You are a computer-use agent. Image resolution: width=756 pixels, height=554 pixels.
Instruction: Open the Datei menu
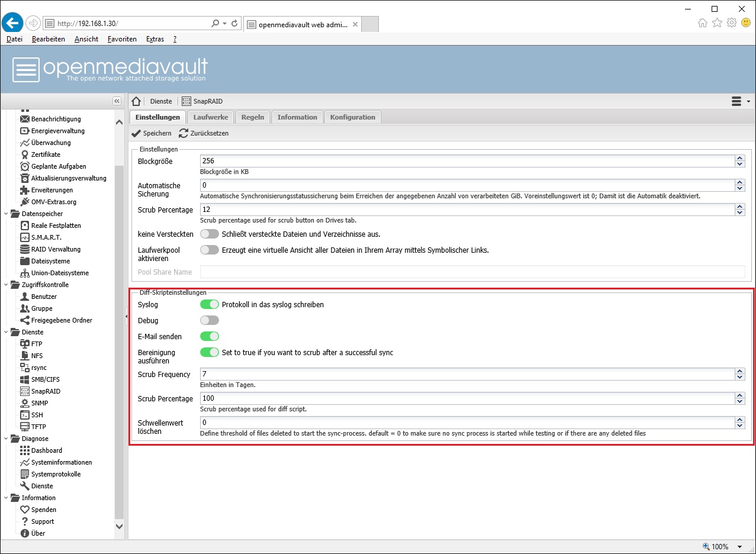coord(14,39)
